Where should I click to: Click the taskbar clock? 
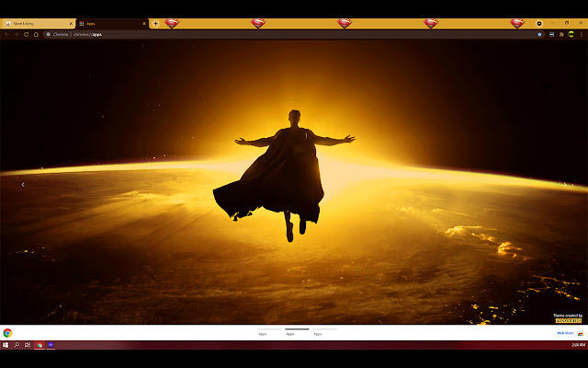(578, 345)
